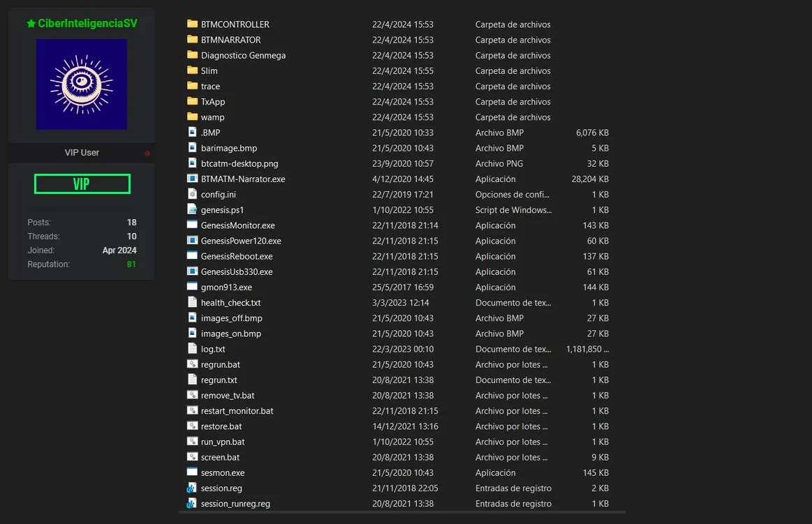View the eye logo avatar thumbnail
Viewport: 812px width, 524px height.
point(81,84)
